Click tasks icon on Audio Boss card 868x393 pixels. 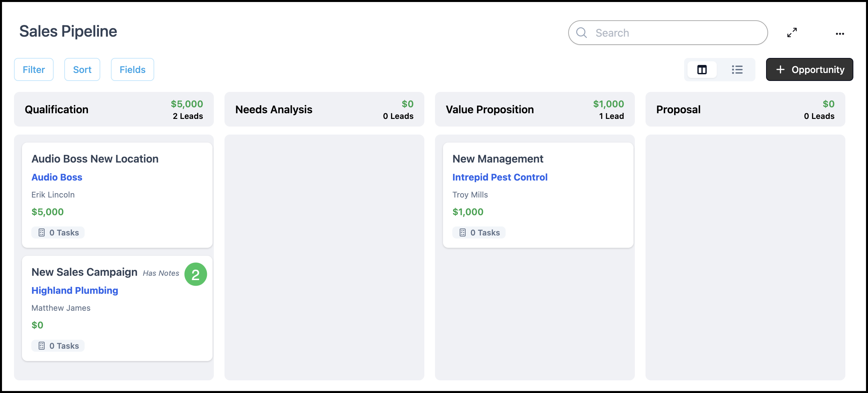(41, 232)
